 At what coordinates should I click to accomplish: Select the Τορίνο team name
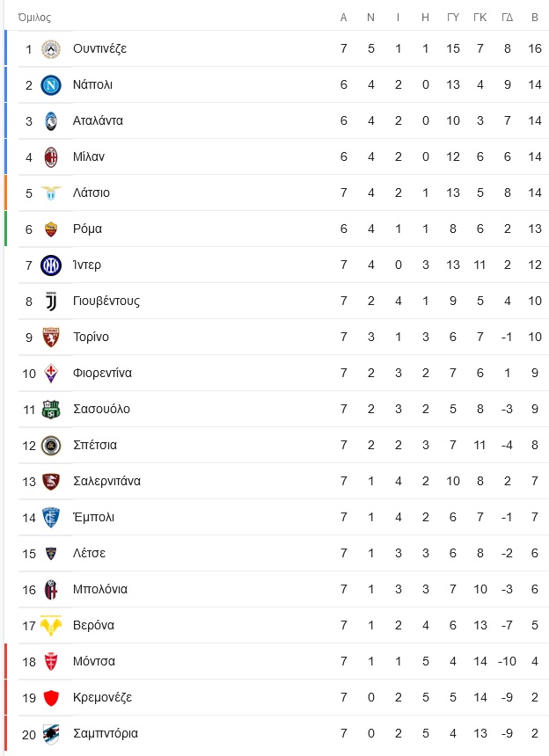(x=91, y=337)
